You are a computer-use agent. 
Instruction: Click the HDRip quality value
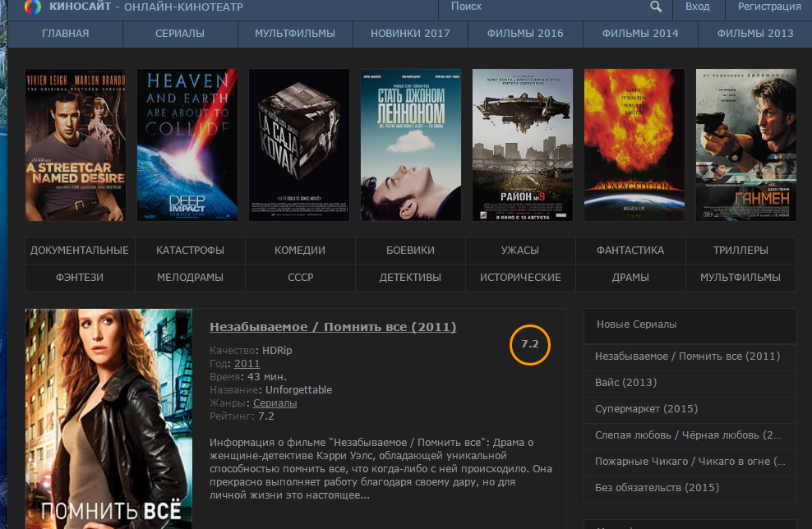[x=277, y=351]
